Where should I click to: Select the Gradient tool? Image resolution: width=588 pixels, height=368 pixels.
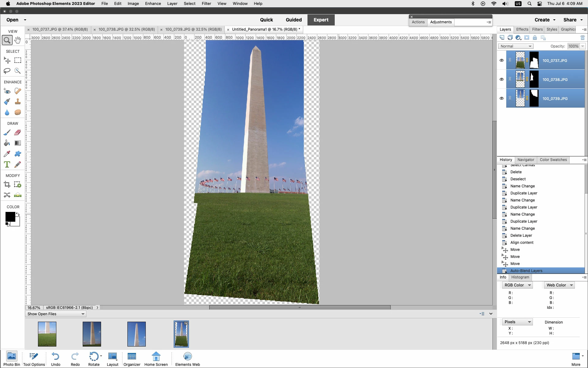[x=18, y=143]
